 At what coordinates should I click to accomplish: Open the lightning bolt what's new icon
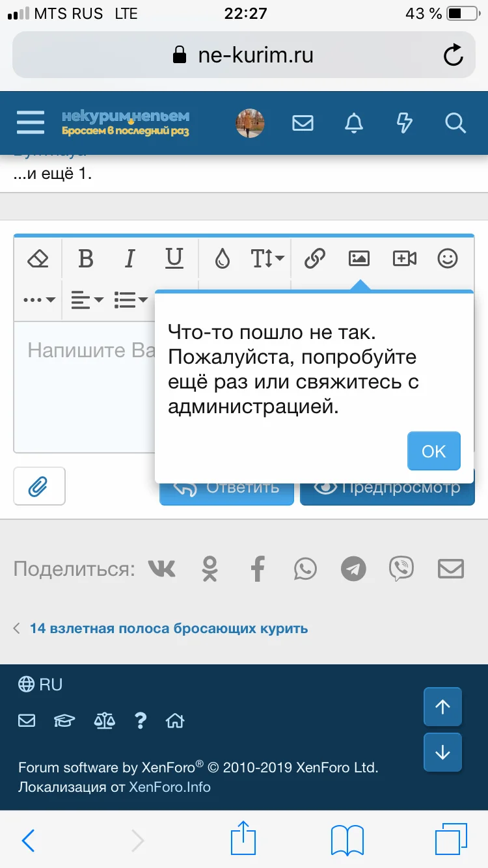[405, 123]
